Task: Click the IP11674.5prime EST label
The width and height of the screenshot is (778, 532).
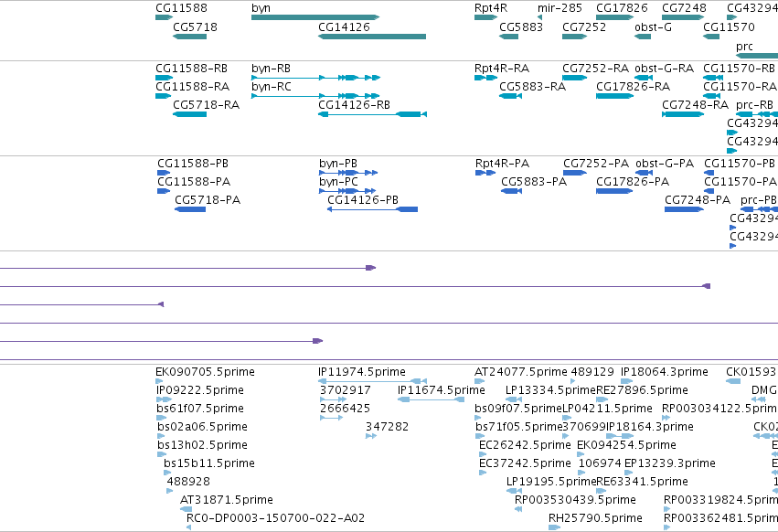Action: [441, 390]
